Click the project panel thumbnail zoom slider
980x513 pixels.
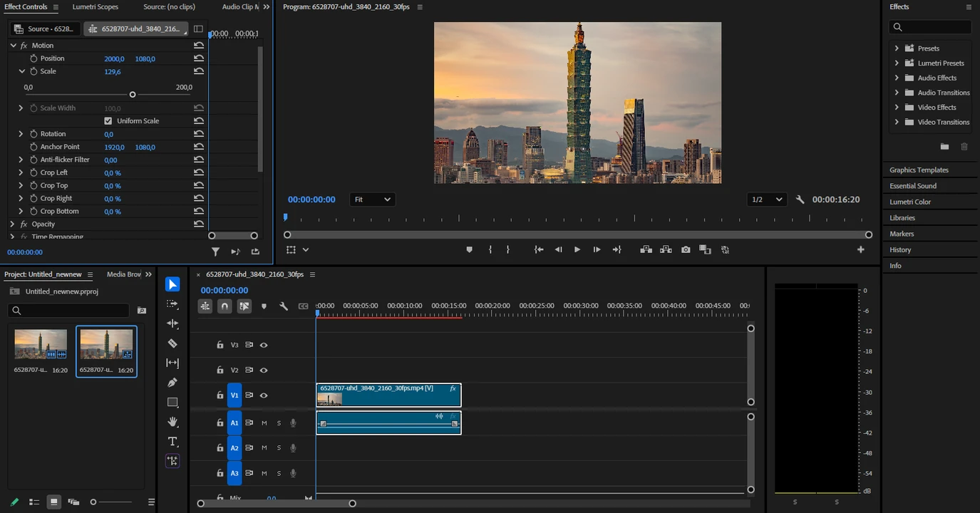click(x=93, y=502)
